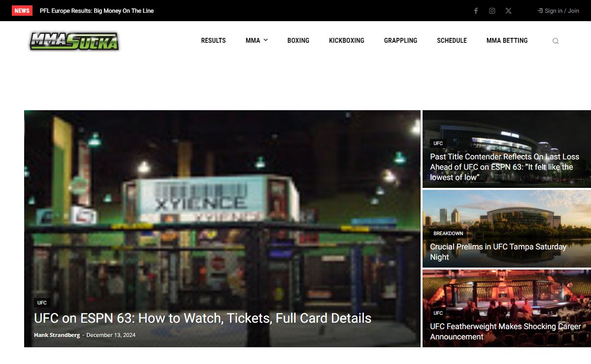The height and width of the screenshot is (364, 591).
Task: Click the Sign in / Join link
Action: tap(562, 11)
